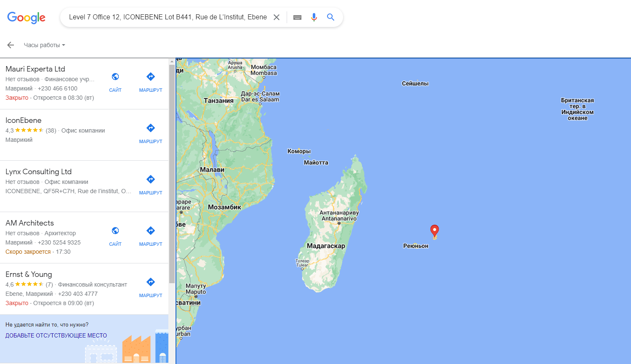Viewport: 631px width, 364px height.
Task: Get directions icon for IconEbene
Action: tap(151, 128)
